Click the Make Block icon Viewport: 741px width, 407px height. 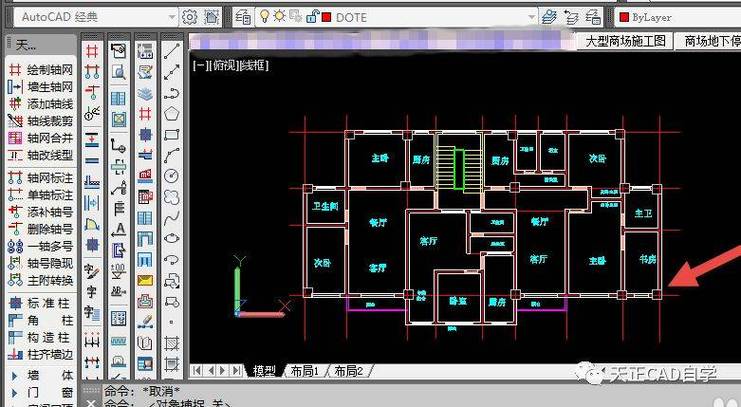[172, 302]
